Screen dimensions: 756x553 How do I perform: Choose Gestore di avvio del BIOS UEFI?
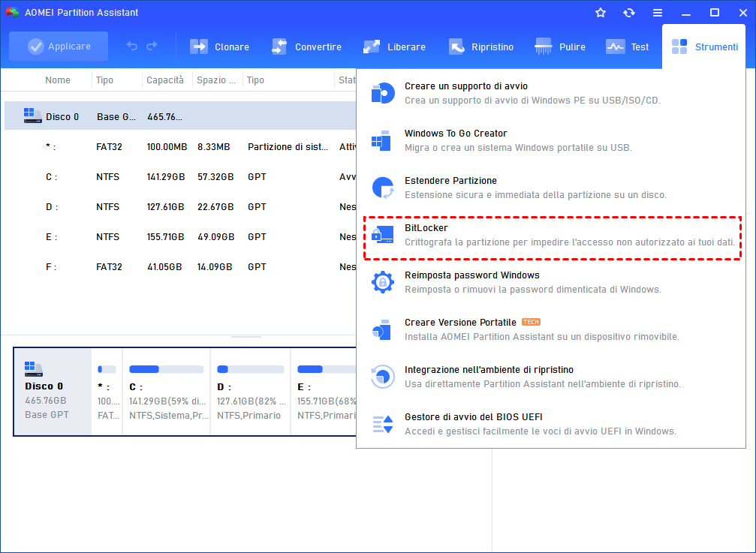(551, 423)
